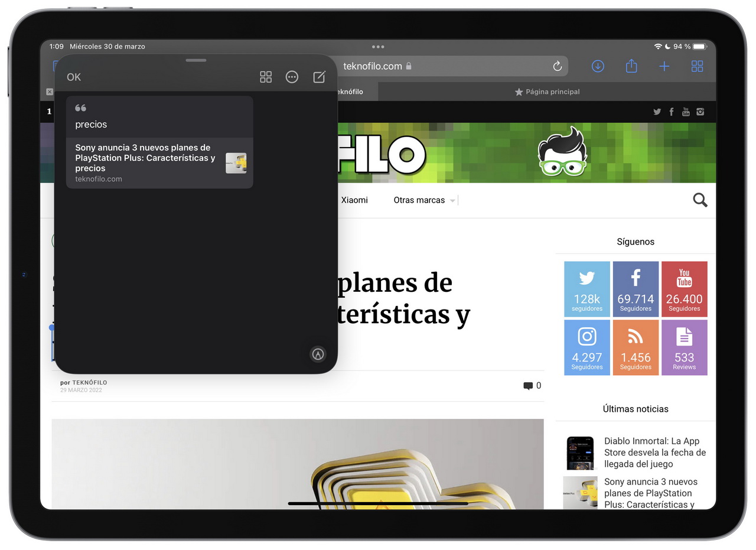The image size is (756, 550).
Task: Tap the Teknófilo mascot logo
Action: point(562,152)
